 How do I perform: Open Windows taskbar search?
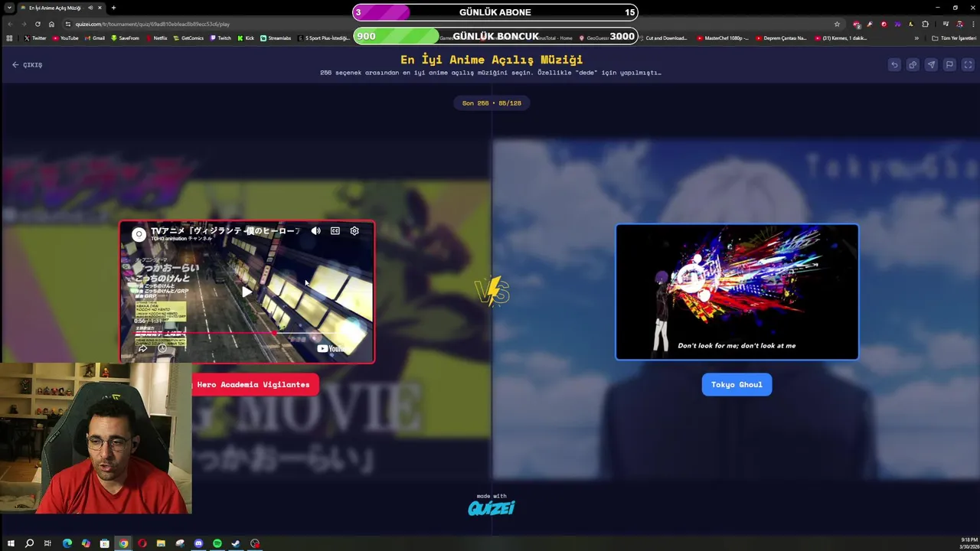click(x=29, y=543)
